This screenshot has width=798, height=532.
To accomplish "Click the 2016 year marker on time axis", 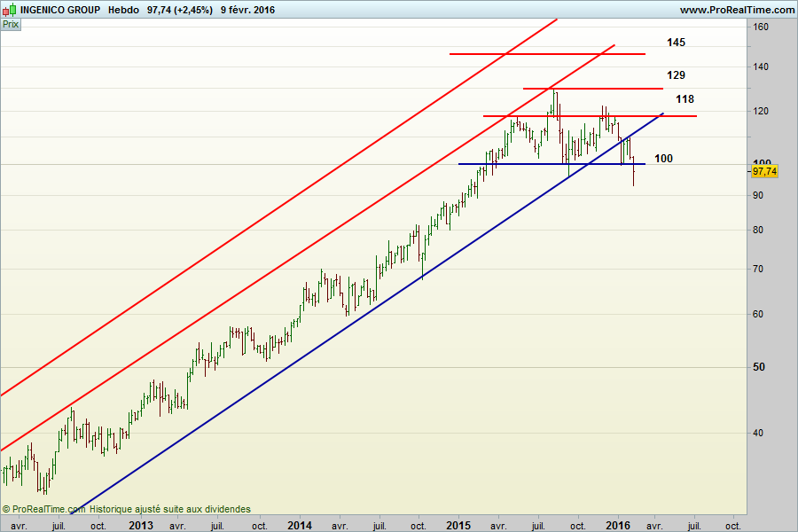I will [x=617, y=525].
